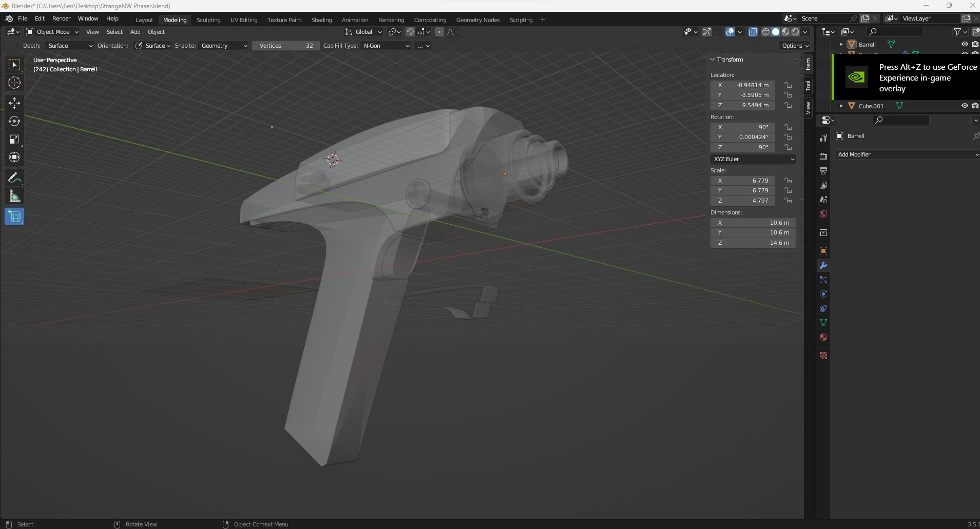Activate the Annotate pencil tool
The height and width of the screenshot is (529, 980).
tap(14, 178)
